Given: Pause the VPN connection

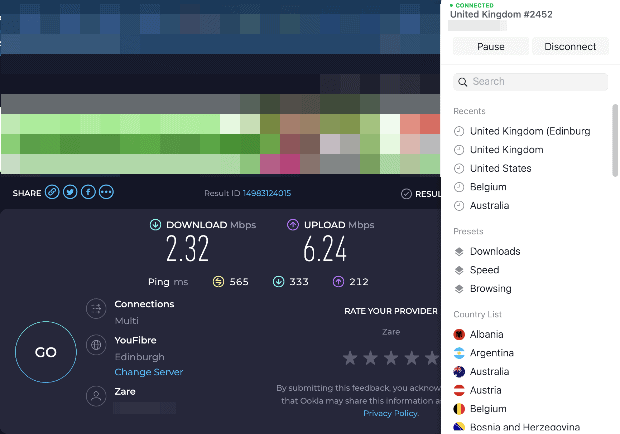Looking at the screenshot, I should click(x=491, y=47).
